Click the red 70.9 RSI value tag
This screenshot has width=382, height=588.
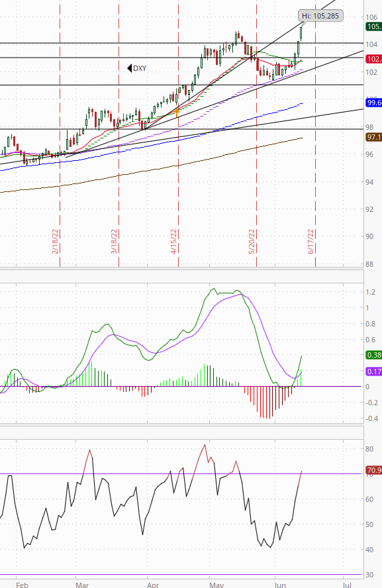point(374,470)
